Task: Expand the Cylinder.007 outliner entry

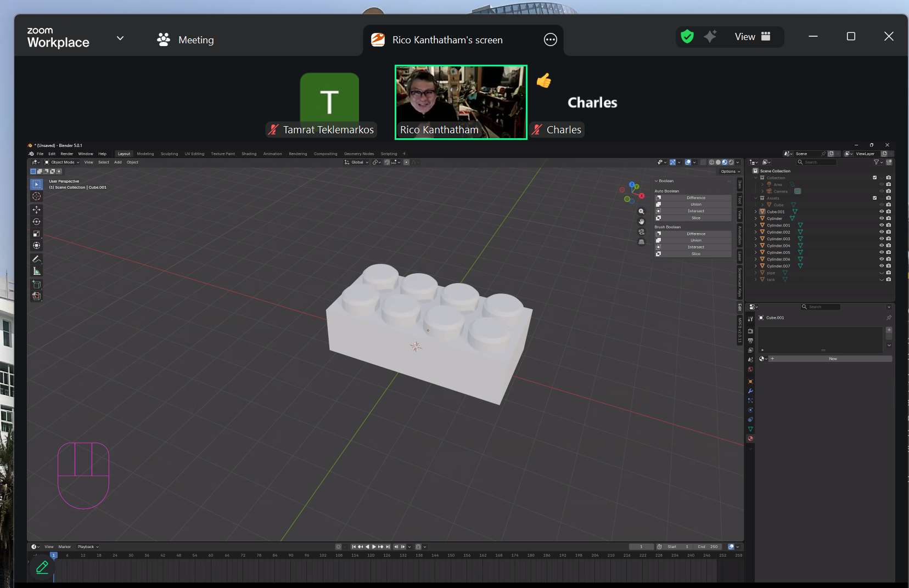Action: tap(756, 265)
